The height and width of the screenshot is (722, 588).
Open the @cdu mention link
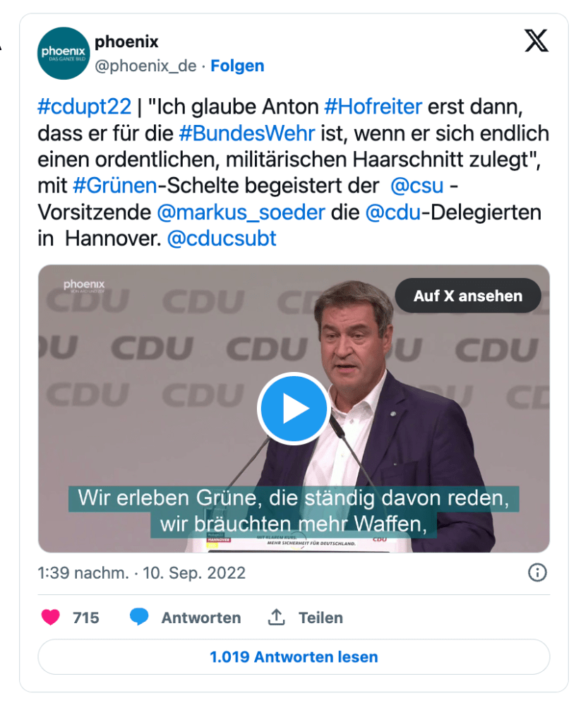click(392, 212)
